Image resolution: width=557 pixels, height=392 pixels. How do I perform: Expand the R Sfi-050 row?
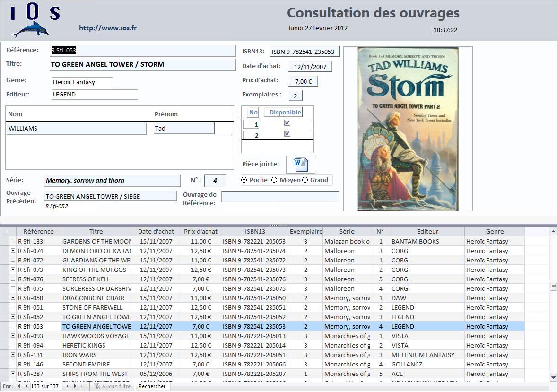[x=13, y=298]
